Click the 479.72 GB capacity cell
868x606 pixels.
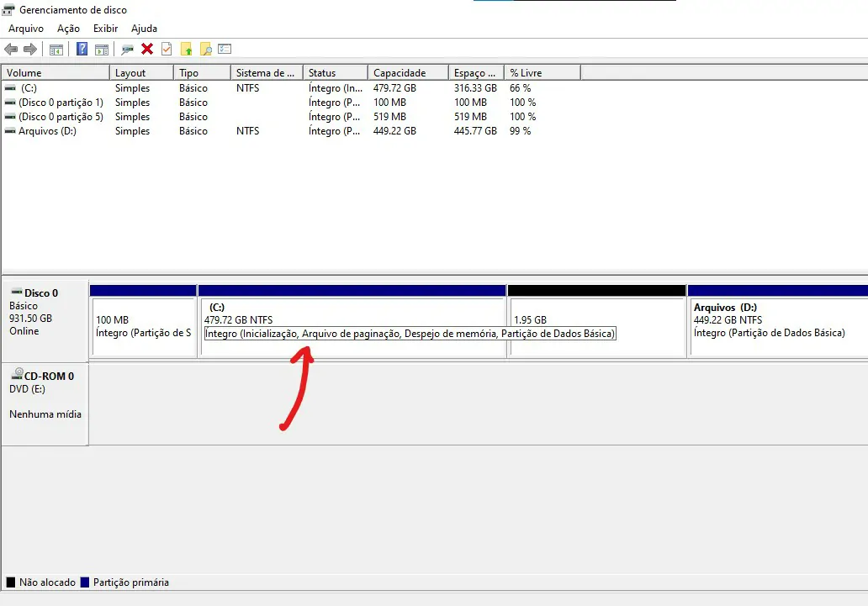tap(394, 88)
